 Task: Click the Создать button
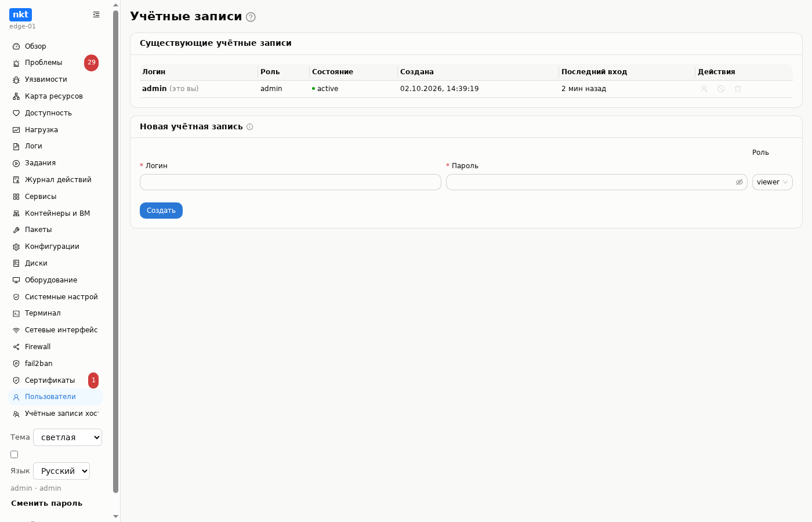(161, 211)
